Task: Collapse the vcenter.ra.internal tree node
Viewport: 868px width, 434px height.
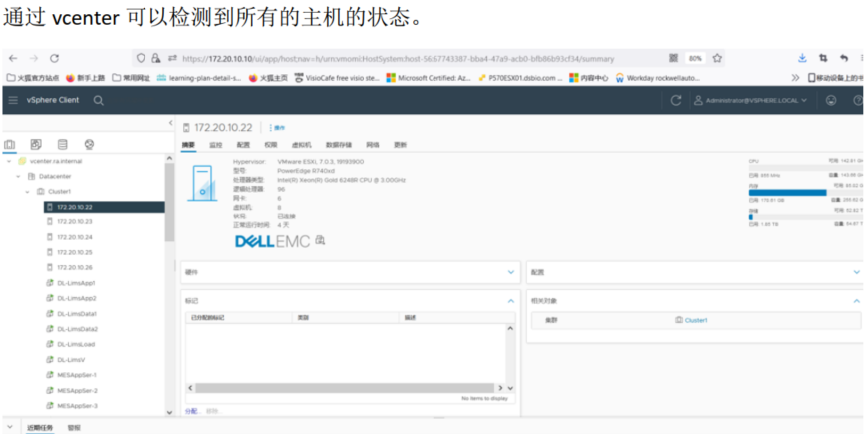Action: (x=10, y=161)
